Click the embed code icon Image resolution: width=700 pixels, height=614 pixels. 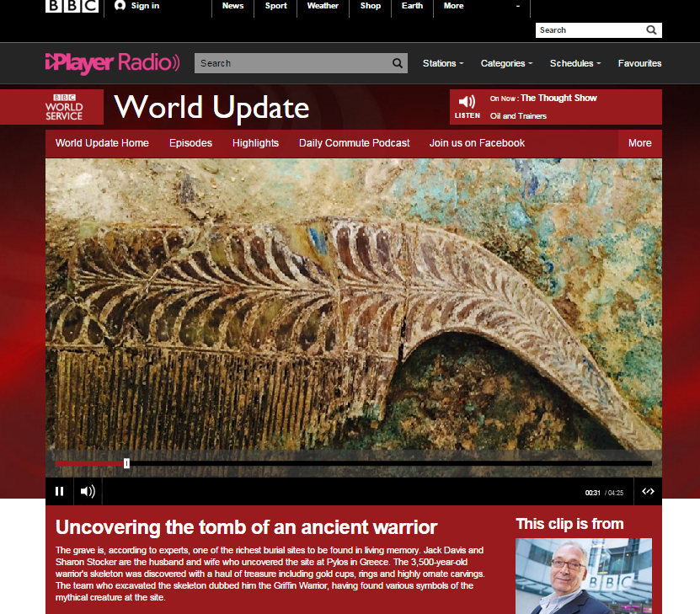click(x=649, y=491)
